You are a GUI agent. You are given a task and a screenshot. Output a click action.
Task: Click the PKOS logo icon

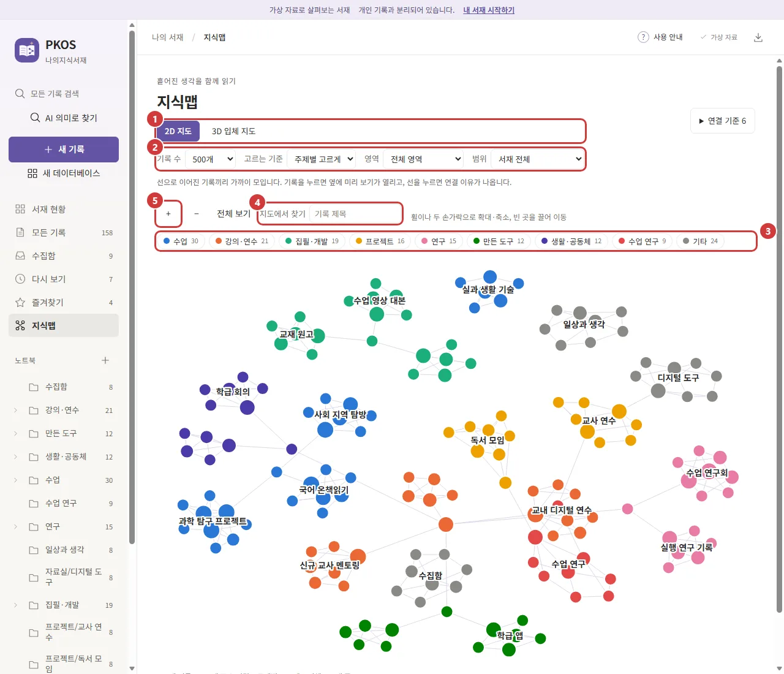(27, 50)
